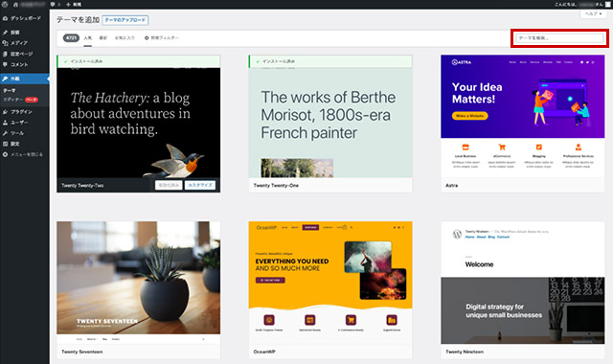Image resolution: width=613 pixels, height=364 pixels.
Task: Open the Astra theme preview
Action: 523,116
